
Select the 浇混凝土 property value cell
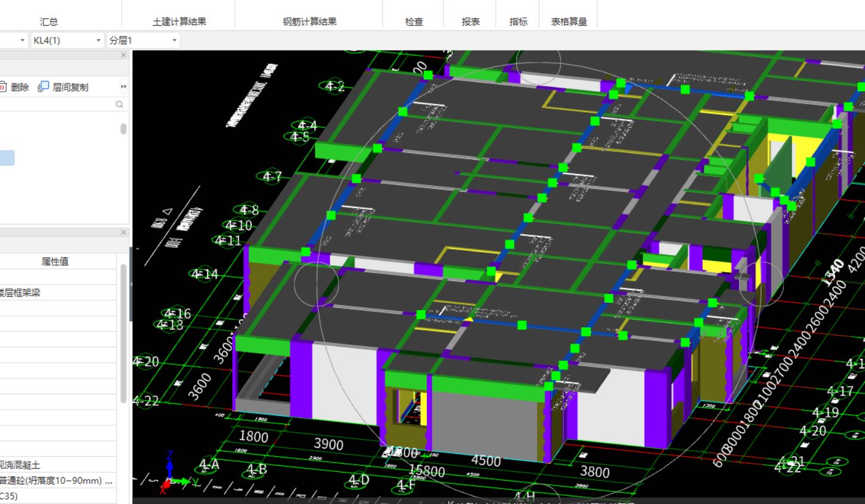click(x=58, y=465)
